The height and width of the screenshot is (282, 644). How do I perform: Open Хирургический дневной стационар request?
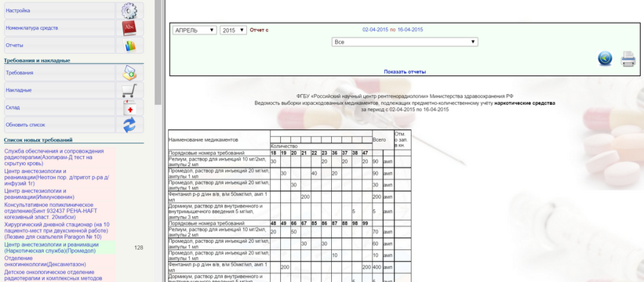point(60,231)
